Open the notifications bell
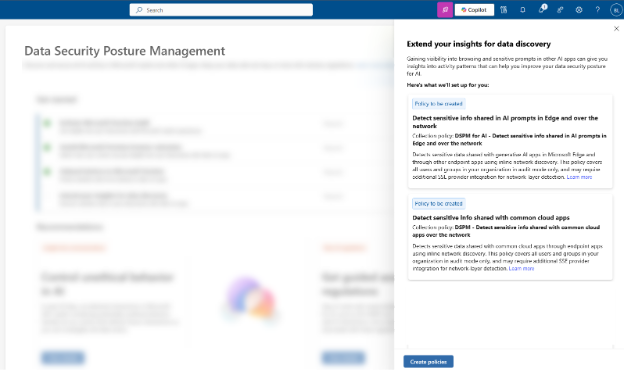The image size is (624, 370). 523,10
